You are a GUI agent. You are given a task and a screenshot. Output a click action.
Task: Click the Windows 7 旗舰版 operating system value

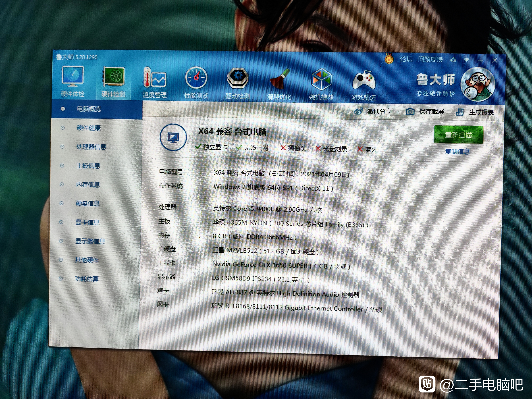(x=273, y=188)
